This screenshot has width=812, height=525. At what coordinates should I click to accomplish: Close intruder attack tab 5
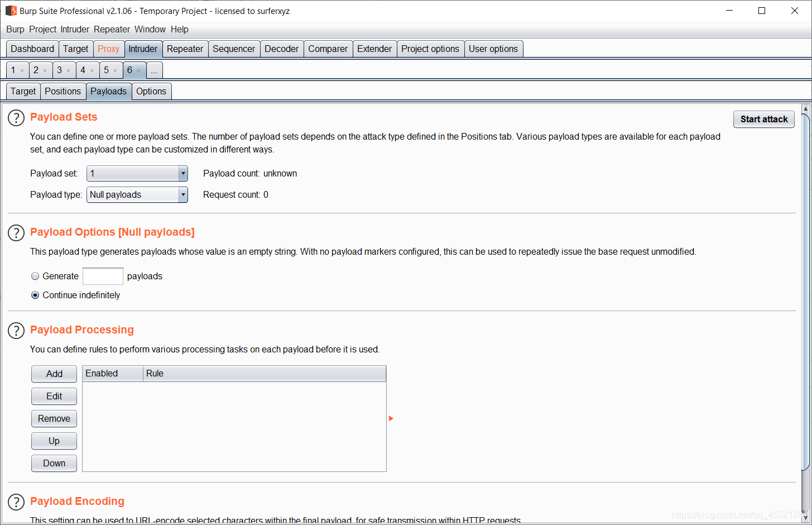(116, 71)
